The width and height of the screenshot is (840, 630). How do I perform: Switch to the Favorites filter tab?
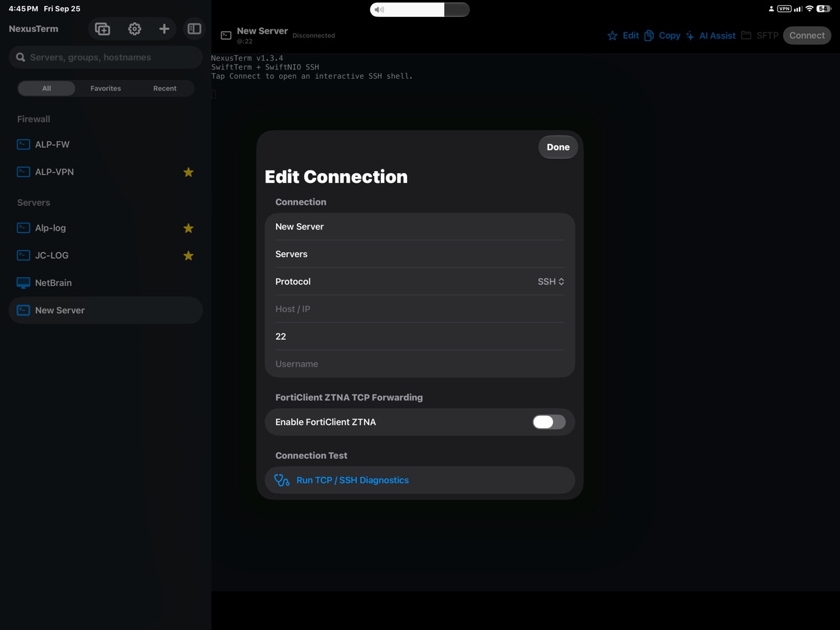[x=105, y=89]
